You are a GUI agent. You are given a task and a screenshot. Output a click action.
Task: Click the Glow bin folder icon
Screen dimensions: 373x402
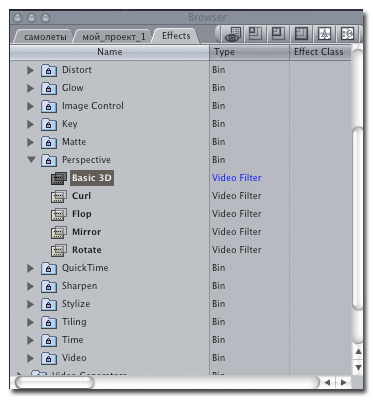49,88
